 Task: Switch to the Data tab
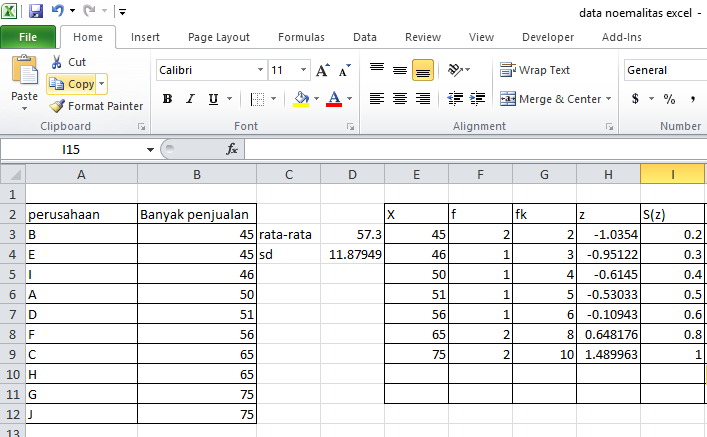365,37
